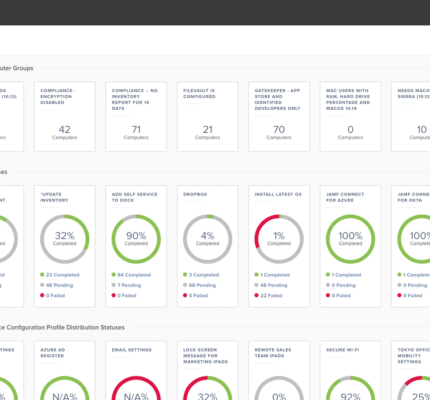Click the 92% donut for Secure Wi-Fi
Viewport: 430px width, 400px height.
(x=350, y=388)
